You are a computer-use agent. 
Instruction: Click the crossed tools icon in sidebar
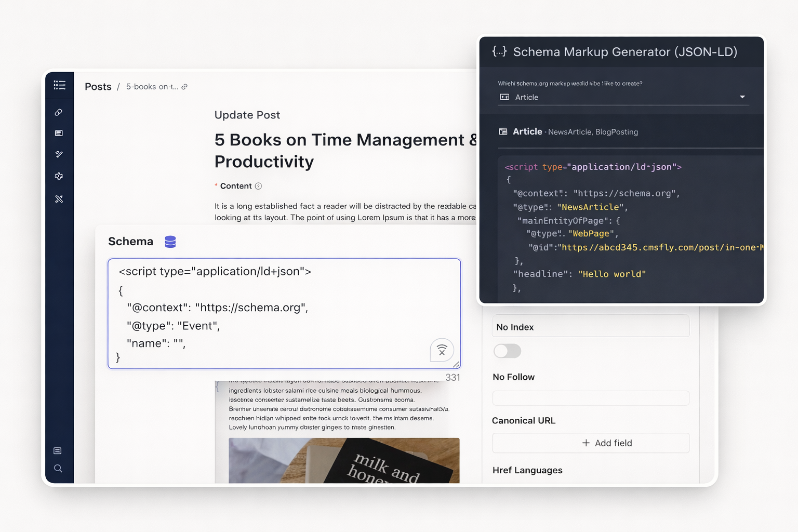(59, 199)
